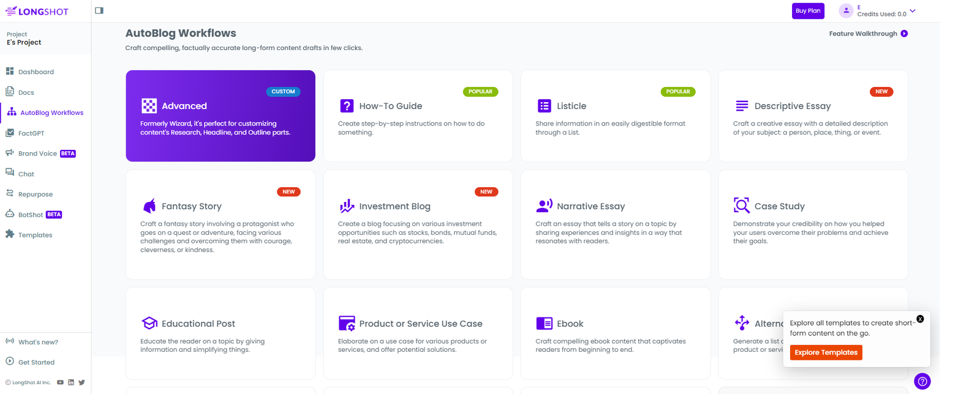
Task: Choose the Fantasy Story unicorn icon
Action: point(149,206)
